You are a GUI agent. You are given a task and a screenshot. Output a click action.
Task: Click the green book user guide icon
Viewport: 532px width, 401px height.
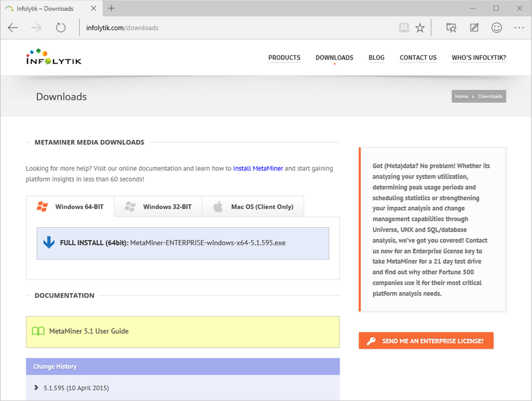(38, 331)
